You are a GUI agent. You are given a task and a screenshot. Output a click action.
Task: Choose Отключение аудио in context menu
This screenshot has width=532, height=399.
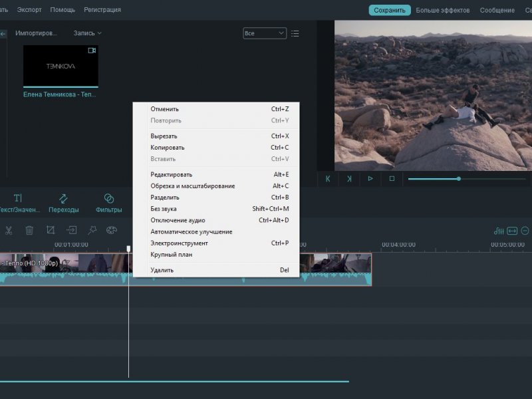215,220
